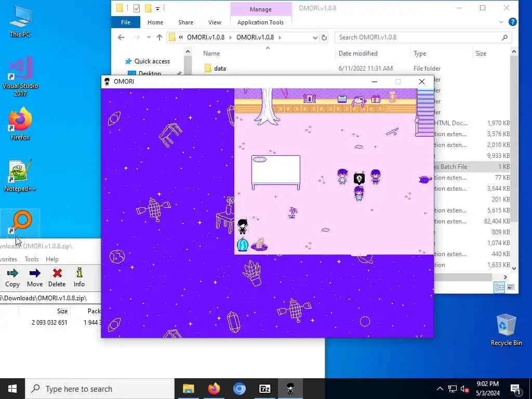The height and width of the screenshot is (399, 532).
Task: Click Info in 7-Zip toolbar
Action: pos(79,278)
